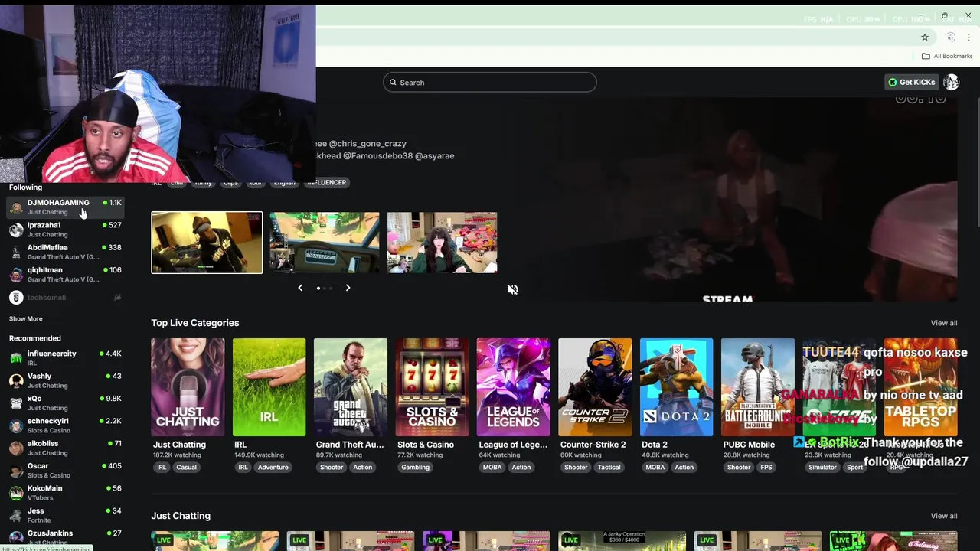Focus the Search input field
This screenshot has width=980, height=551.
coord(490,83)
